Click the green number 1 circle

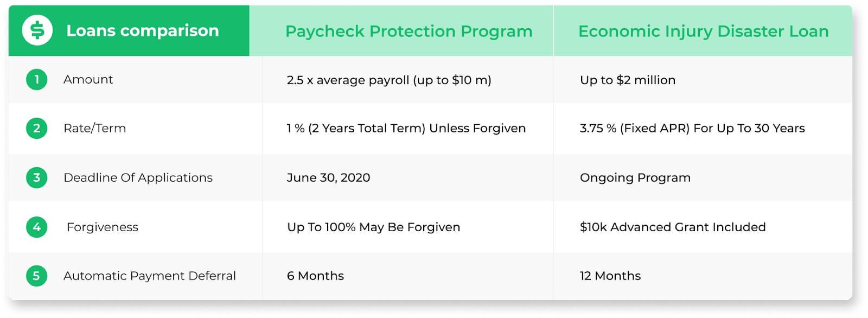pos(36,80)
